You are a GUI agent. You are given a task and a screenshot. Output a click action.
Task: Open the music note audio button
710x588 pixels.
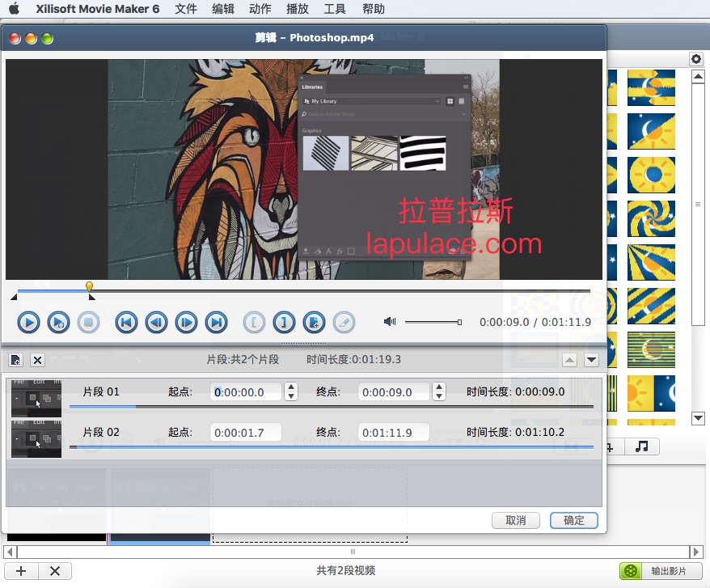tap(641, 446)
